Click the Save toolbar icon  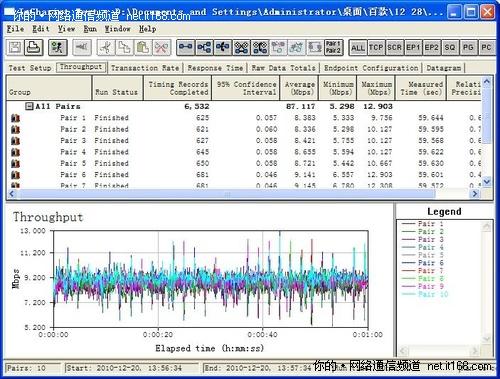15,47
